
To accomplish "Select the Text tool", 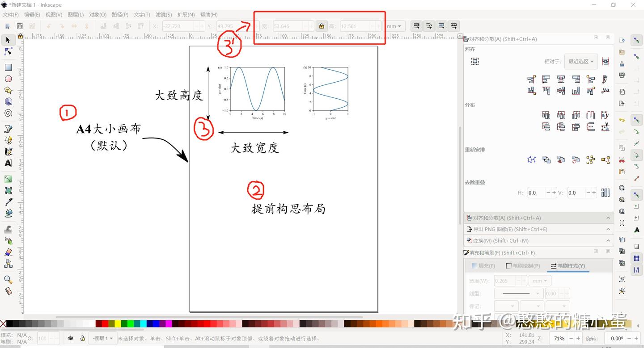I will tap(7, 162).
